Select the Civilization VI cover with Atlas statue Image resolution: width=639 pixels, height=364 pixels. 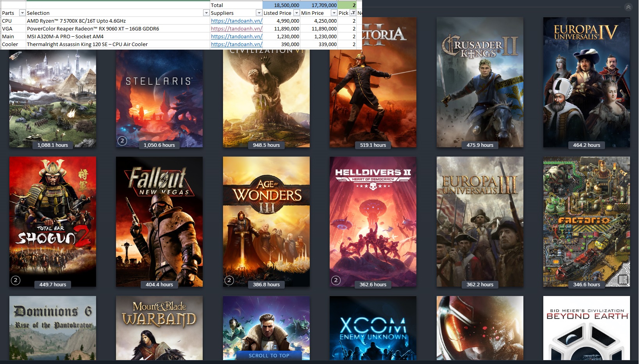pos(266,98)
